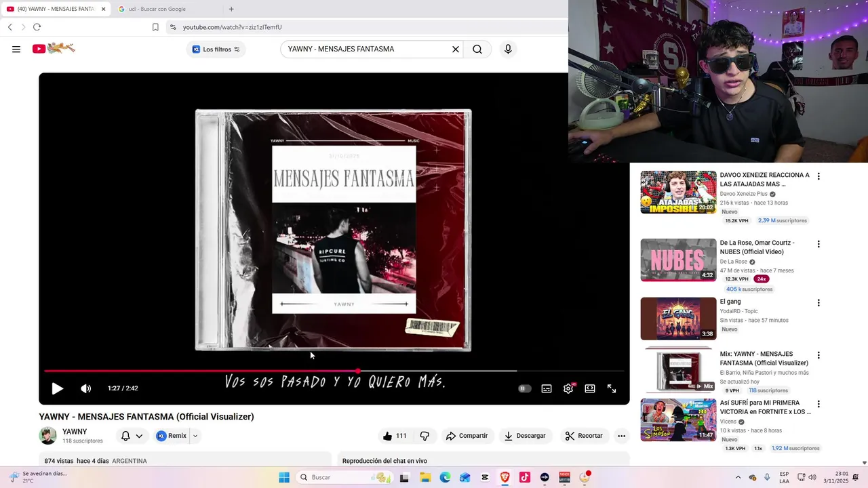Dislike the video

click(425, 436)
